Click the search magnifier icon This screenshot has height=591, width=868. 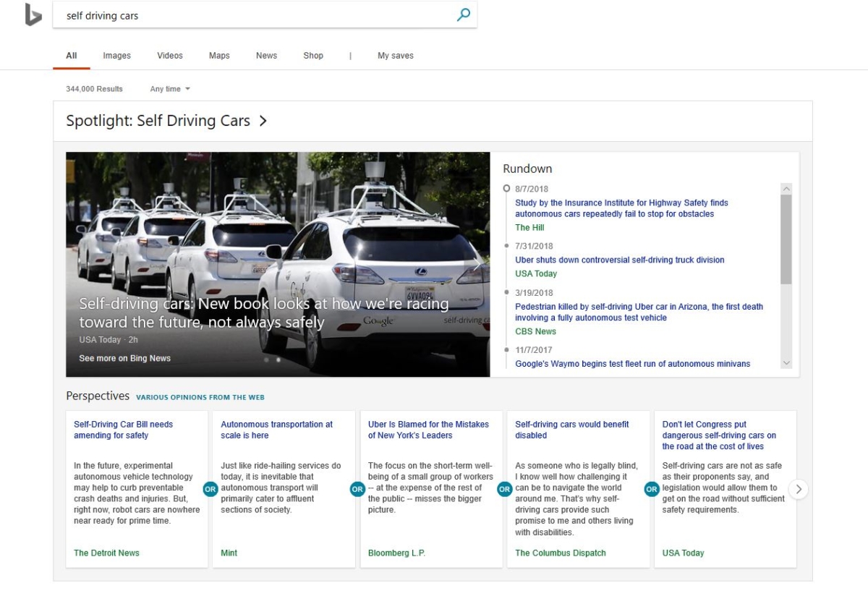[463, 14]
